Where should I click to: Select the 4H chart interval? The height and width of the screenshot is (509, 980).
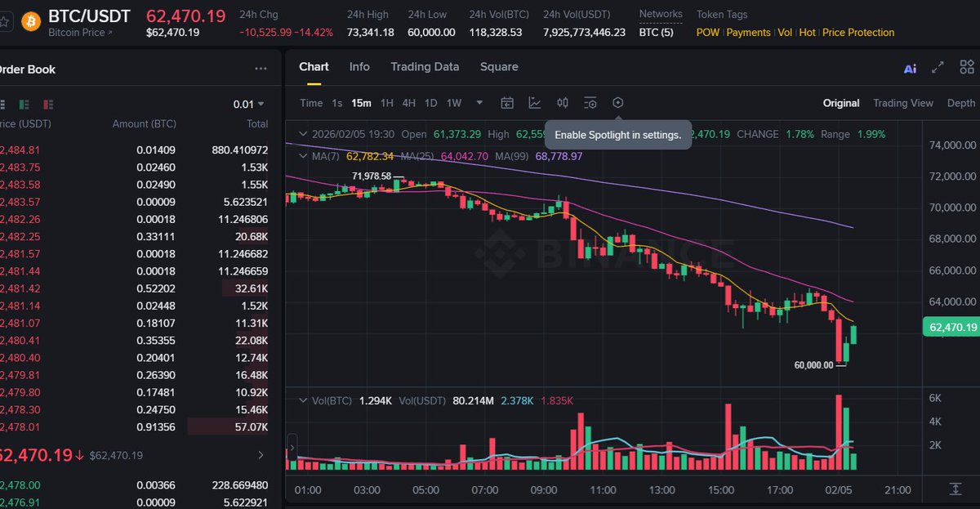[409, 103]
